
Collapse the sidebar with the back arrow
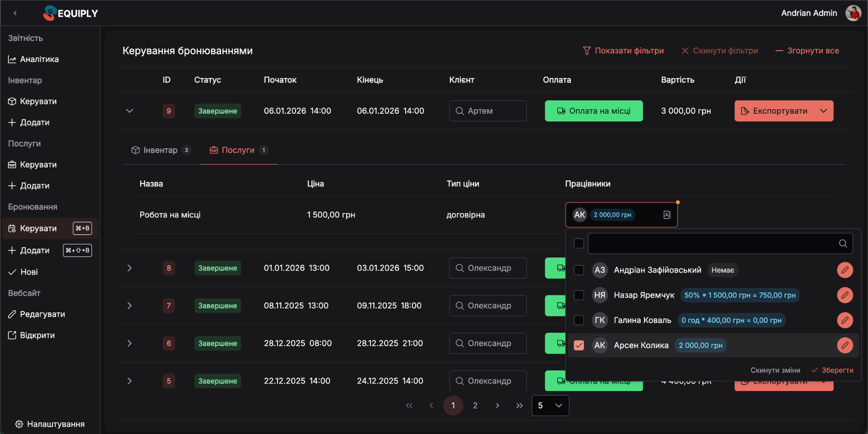click(x=15, y=13)
